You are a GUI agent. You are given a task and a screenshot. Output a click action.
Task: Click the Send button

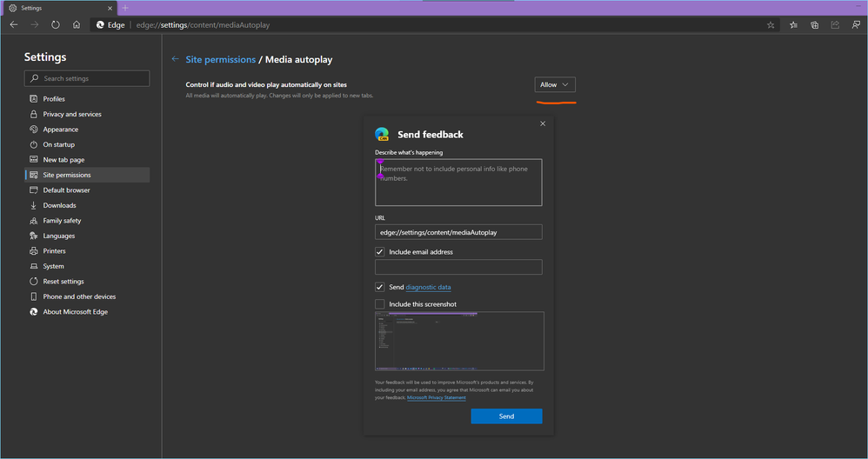506,416
